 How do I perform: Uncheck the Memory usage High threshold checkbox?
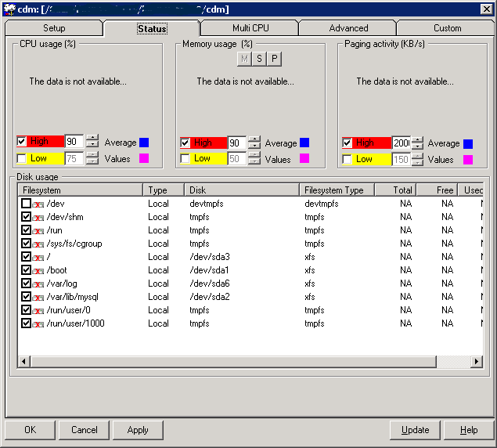[x=185, y=143]
